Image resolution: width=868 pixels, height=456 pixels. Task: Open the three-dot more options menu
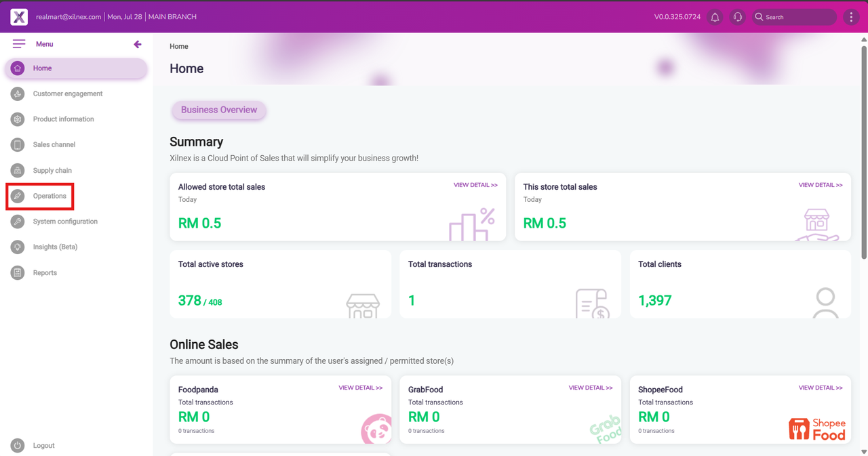point(851,17)
